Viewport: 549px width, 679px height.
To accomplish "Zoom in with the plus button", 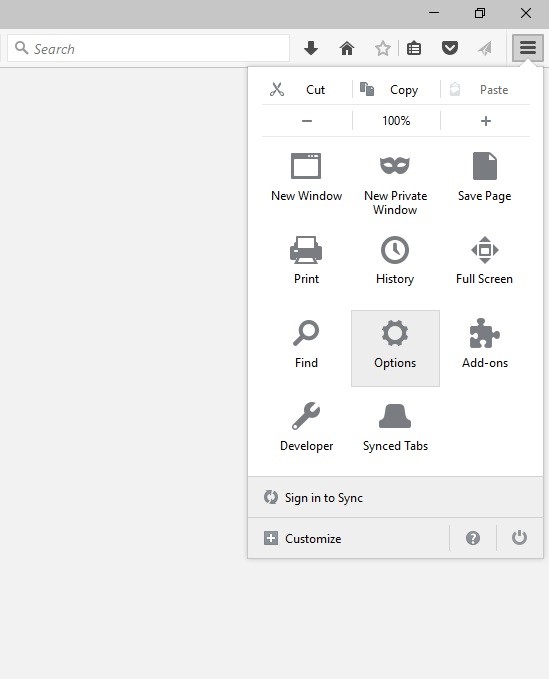I will point(485,121).
